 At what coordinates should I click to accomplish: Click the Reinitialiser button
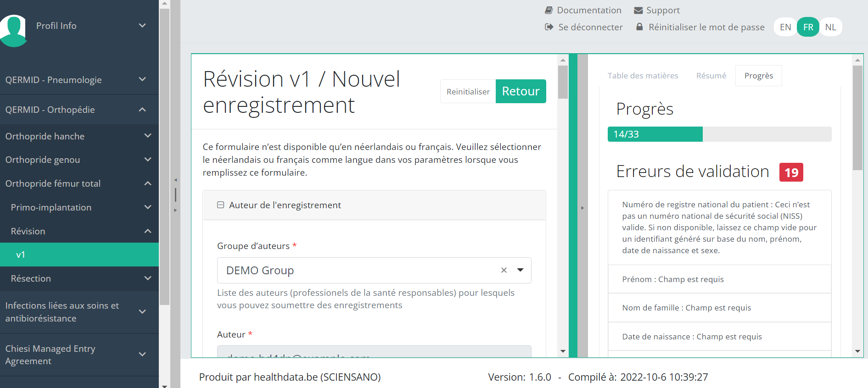pos(468,92)
